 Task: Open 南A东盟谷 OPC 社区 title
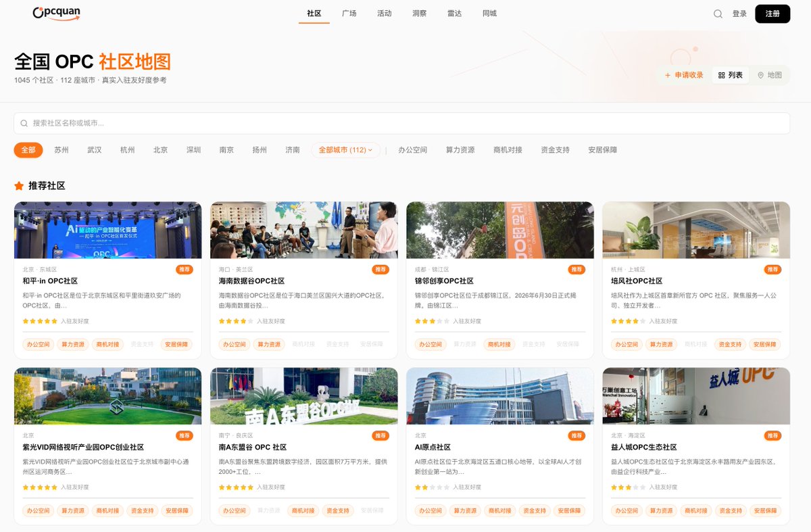(253, 448)
